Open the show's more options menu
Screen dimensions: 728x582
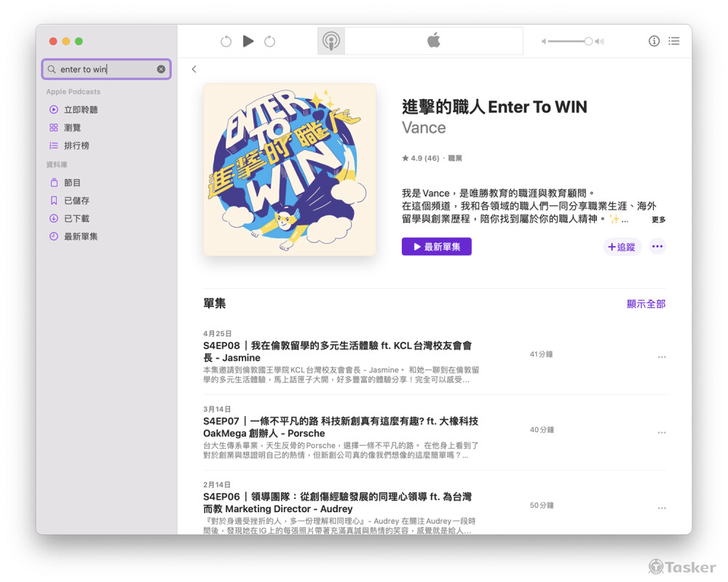[x=657, y=247]
